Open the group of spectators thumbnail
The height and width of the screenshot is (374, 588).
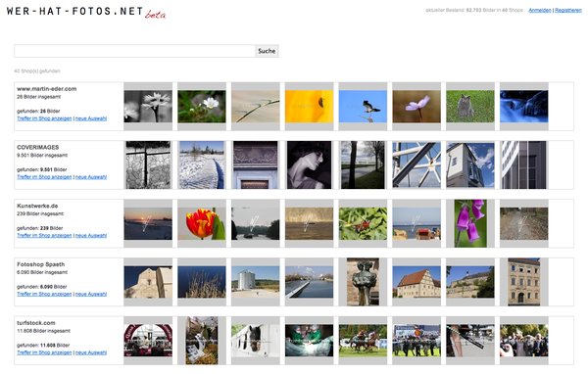(524, 341)
